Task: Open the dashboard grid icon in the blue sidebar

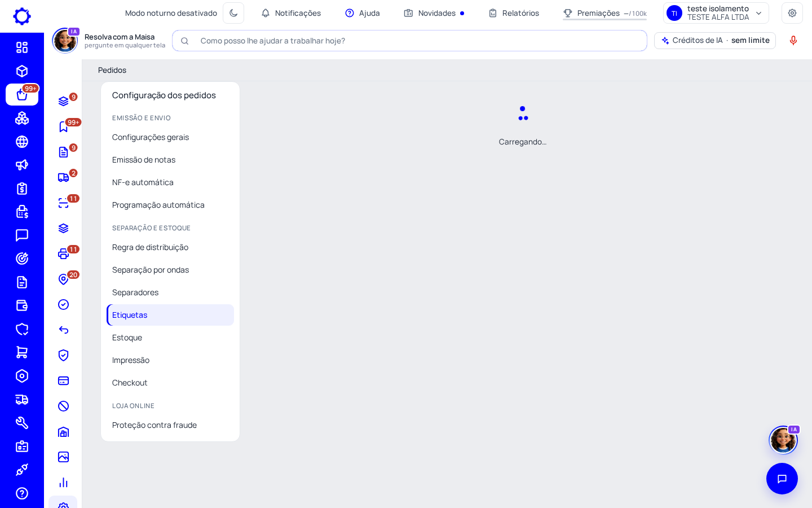Action: (x=22, y=47)
